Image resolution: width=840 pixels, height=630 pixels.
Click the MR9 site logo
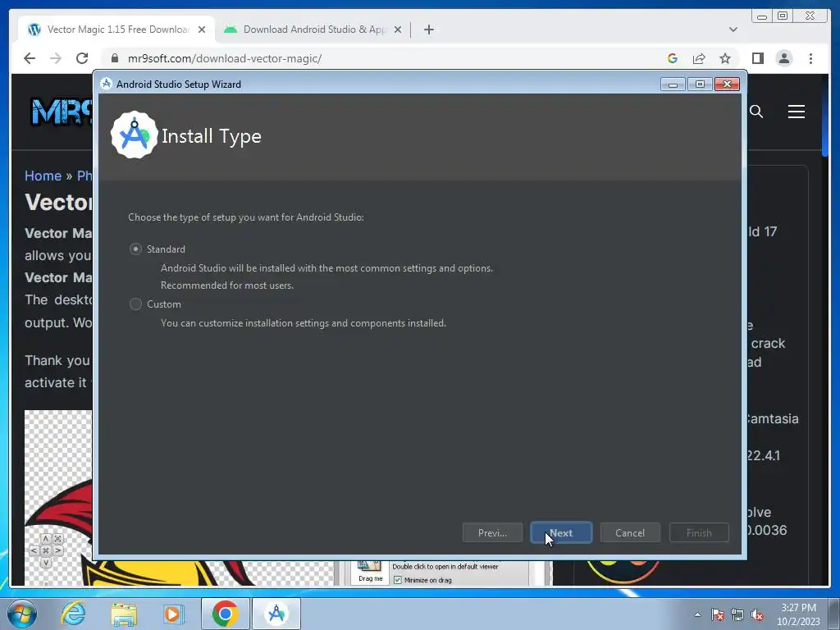[61, 112]
